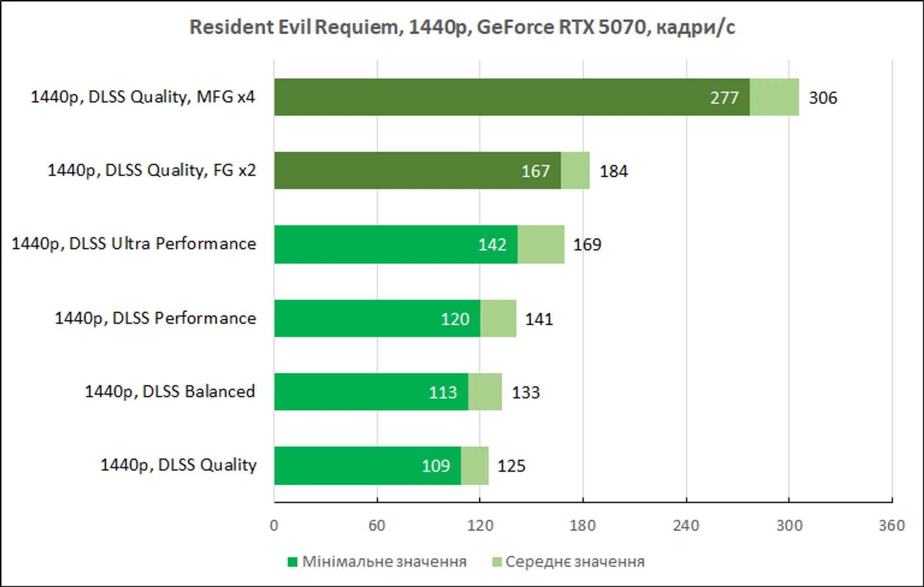Click the 277 minimum value label
This screenshot has height=587, width=924.
724,98
